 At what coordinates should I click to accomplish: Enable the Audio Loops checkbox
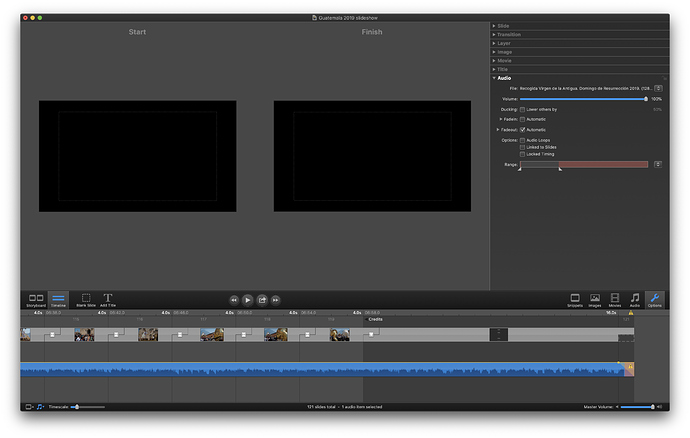(x=522, y=140)
